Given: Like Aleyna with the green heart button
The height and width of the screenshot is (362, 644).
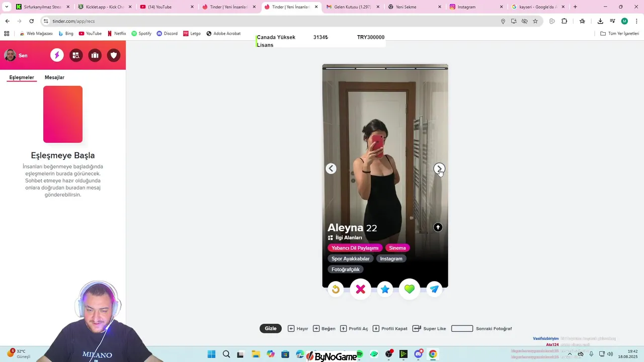Looking at the screenshot, I should [x=410, y=289].
